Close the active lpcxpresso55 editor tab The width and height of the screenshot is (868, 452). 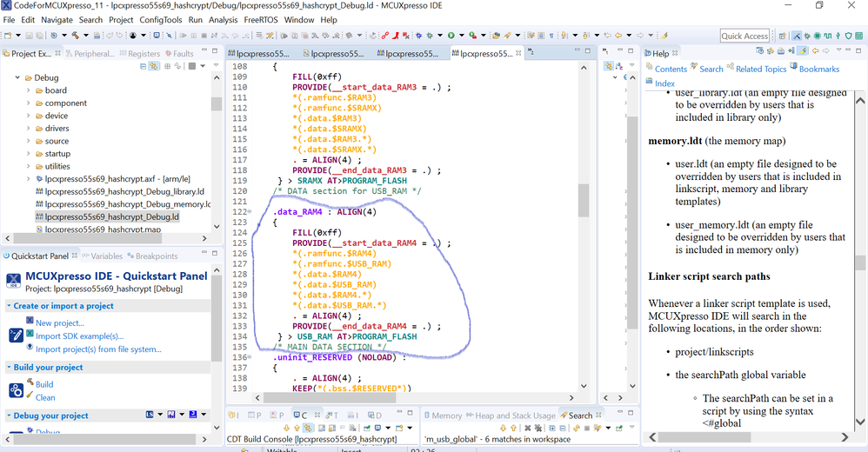click(518, 54)
